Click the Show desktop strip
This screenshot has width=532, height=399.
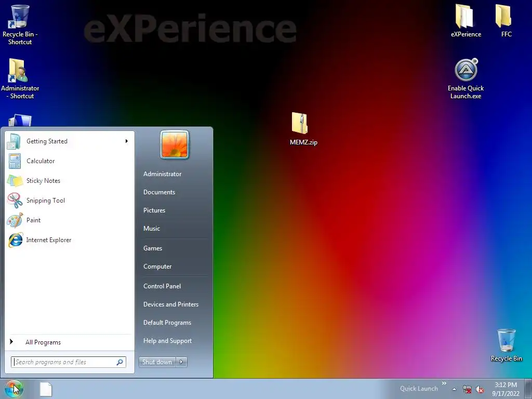pyautogui.click(x=529, y=389)
